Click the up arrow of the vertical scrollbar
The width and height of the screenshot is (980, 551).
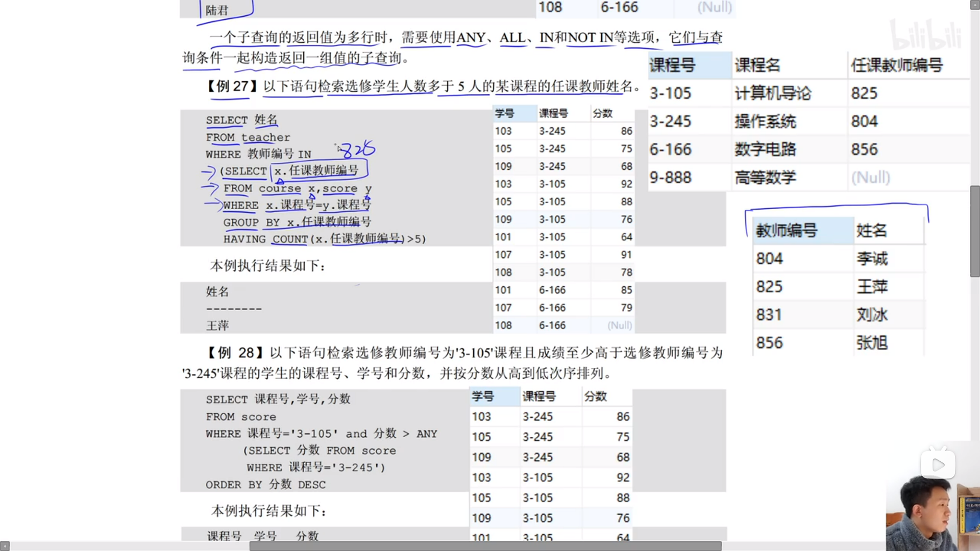975,5
